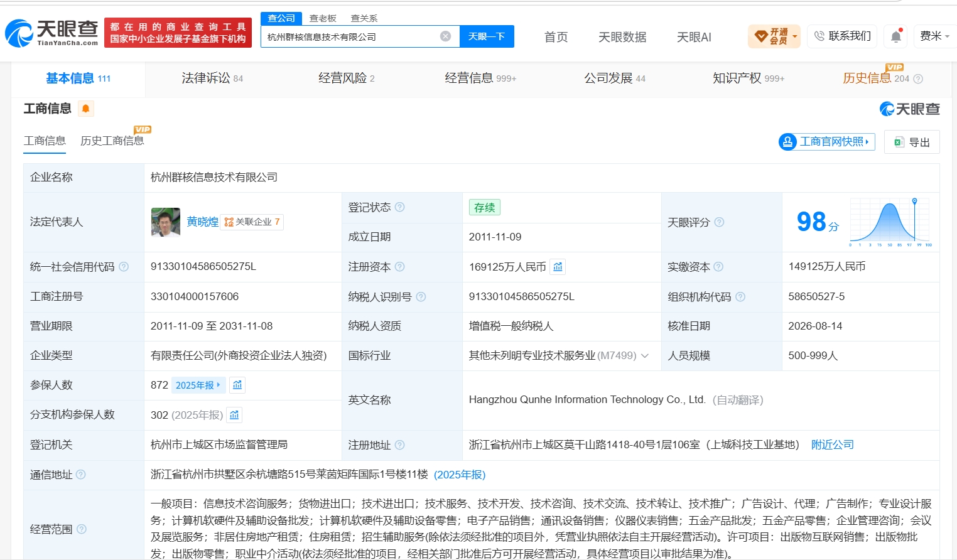Expand the 国标行业 industry chevron
The height and width of the screenshot is (560, 957).
tap(645, 356)
